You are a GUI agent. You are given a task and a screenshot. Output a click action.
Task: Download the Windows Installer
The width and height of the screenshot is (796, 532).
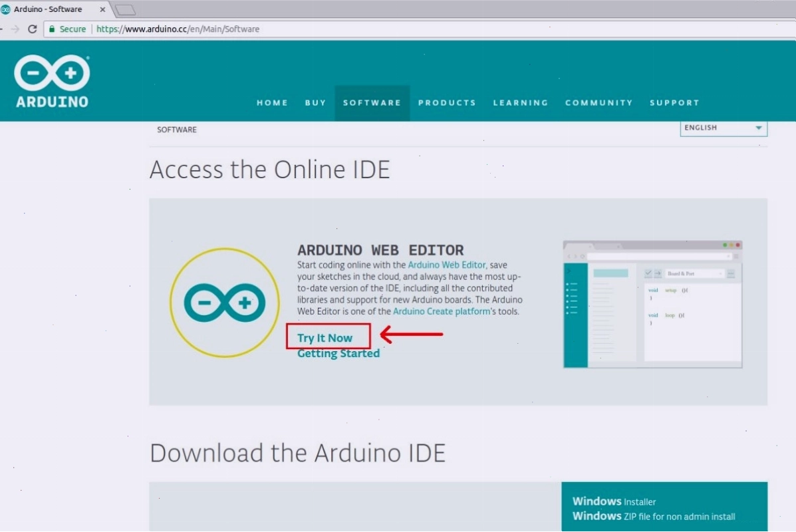point(614,501)
